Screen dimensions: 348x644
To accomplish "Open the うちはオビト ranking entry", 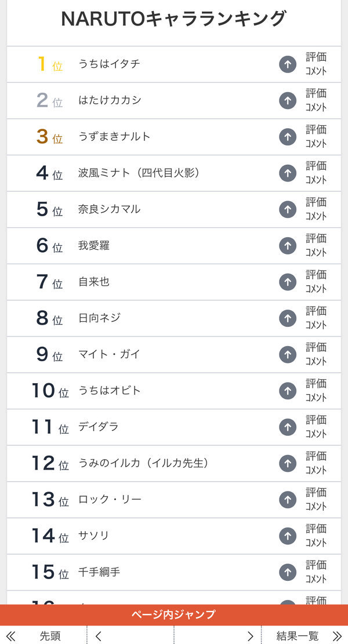I will coord(109,390).
